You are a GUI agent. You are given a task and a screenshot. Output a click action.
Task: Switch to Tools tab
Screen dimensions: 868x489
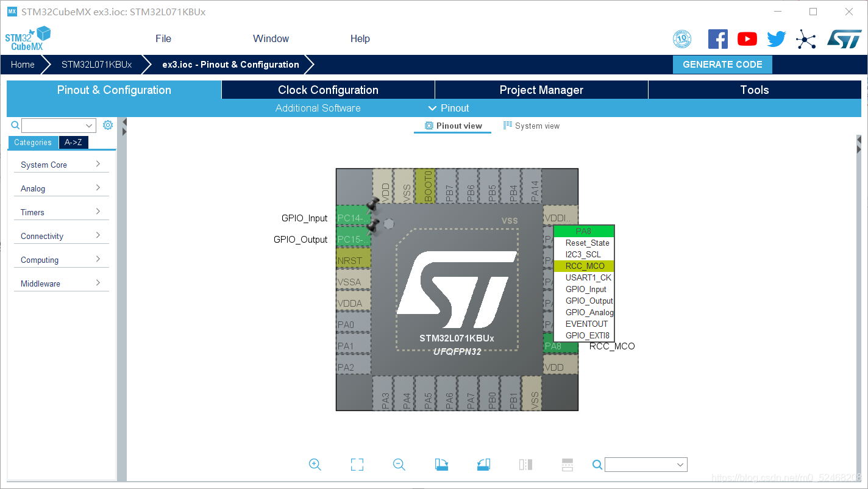pos(755,90)
